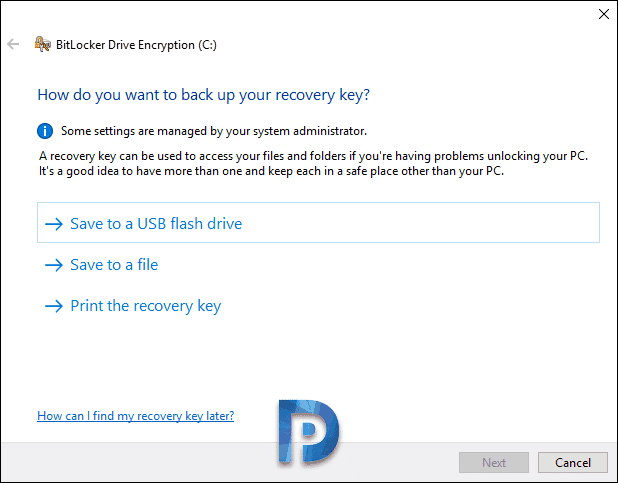Screen dimensions: 618x483
Task: Choose Save to a file
Action: (x=114, y=265)
